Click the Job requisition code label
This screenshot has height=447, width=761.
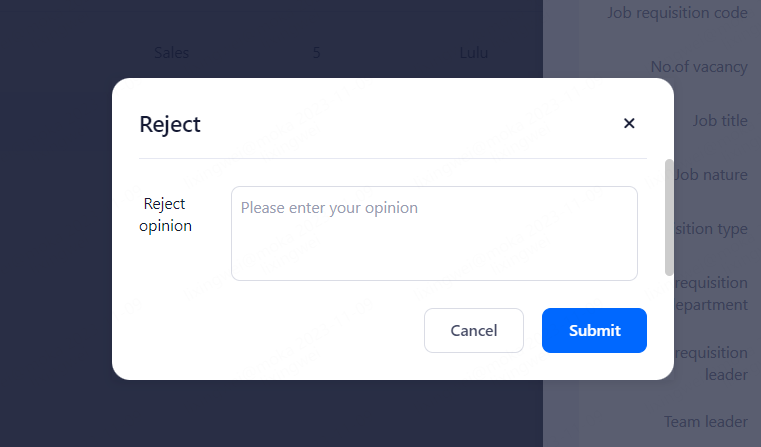click(x=677, y=13)
